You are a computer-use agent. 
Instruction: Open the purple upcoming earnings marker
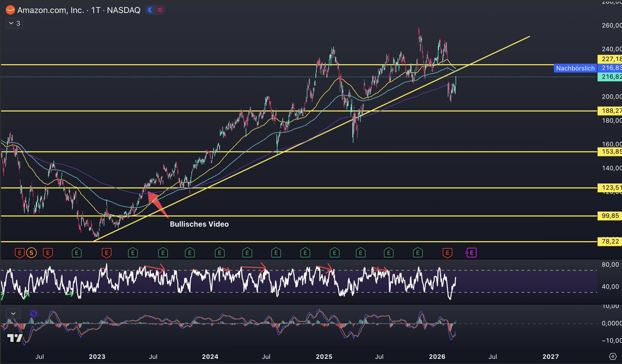(x=471, y=253)
